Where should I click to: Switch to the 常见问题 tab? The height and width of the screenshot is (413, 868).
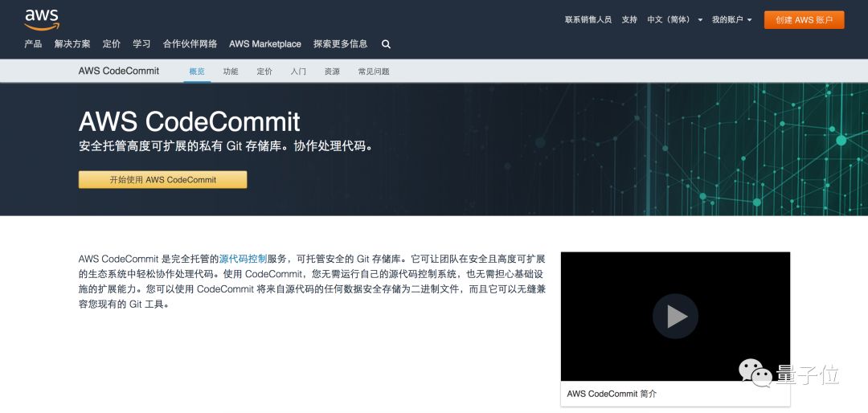coord(374,72)
